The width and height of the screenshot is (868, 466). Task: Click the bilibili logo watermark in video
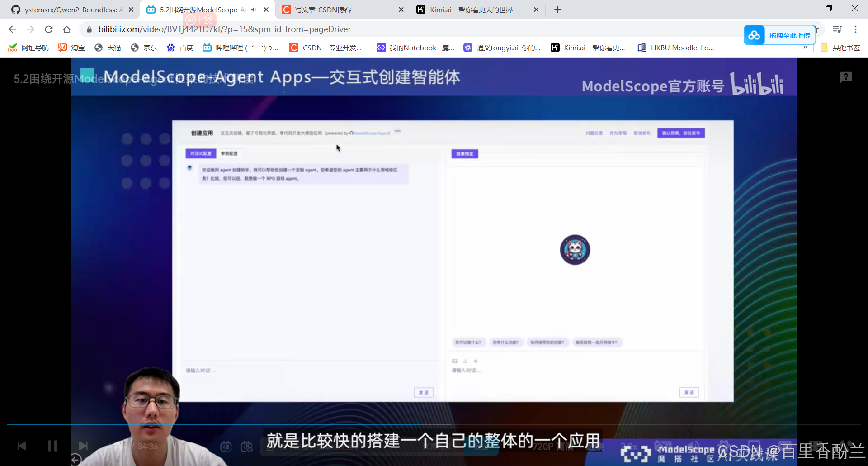click(757, 84)
